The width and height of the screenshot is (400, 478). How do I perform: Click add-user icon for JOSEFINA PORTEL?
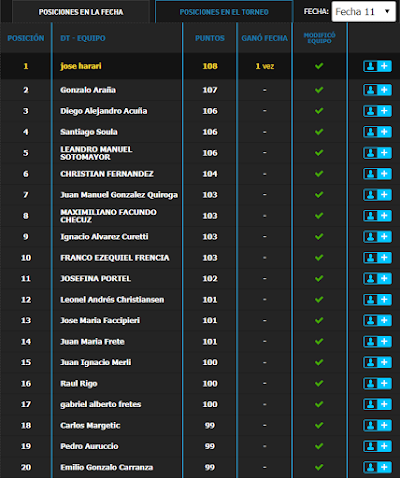[377, 278]
